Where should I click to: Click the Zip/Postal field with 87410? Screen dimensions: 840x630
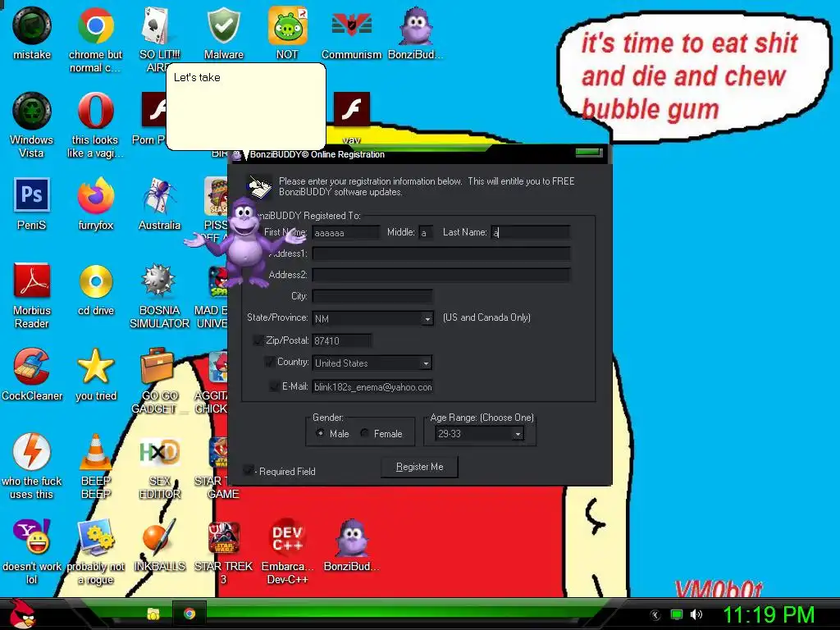[x=342, y=340]
